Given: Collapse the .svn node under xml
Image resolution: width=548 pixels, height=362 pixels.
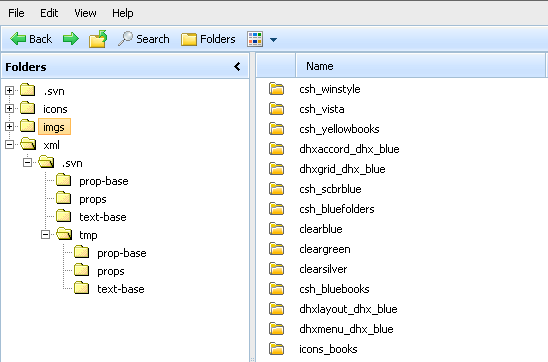Looking at the screenshot, I should click(x=27, y=162).
